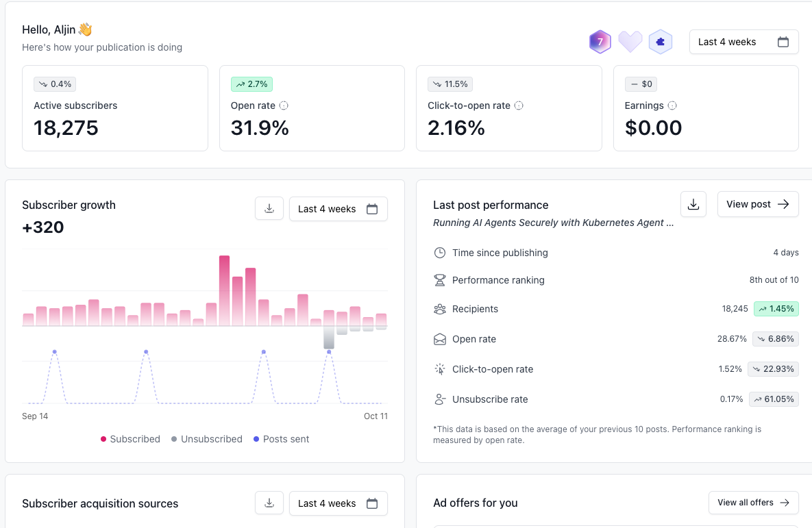The height and width of the screenshot is (528, 812).
Task: Click the 6.86% open rate change badge
Action: point(775,338)
